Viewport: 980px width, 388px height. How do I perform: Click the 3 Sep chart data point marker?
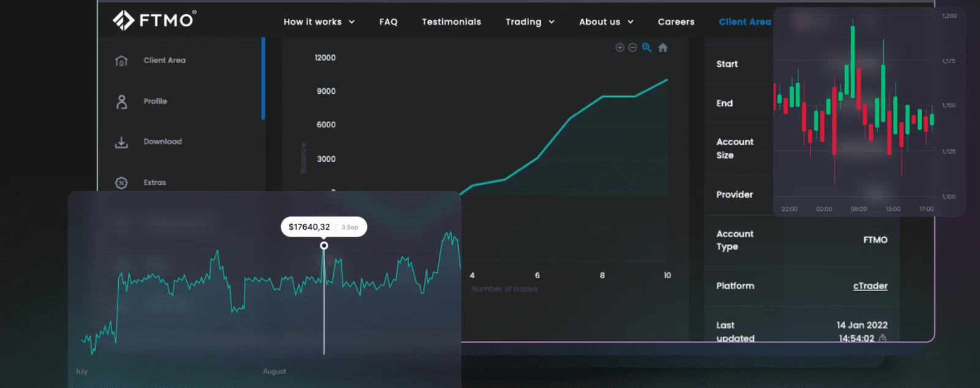point(324,246)
